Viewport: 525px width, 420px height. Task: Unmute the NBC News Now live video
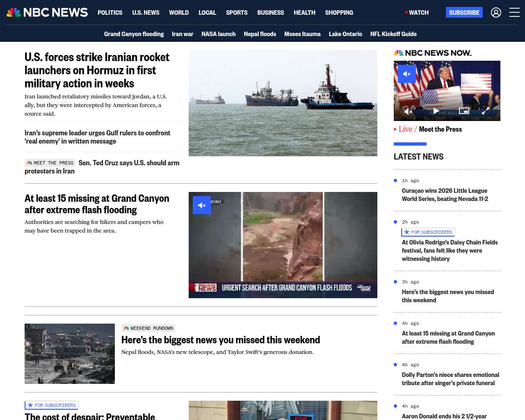point(407,74)
